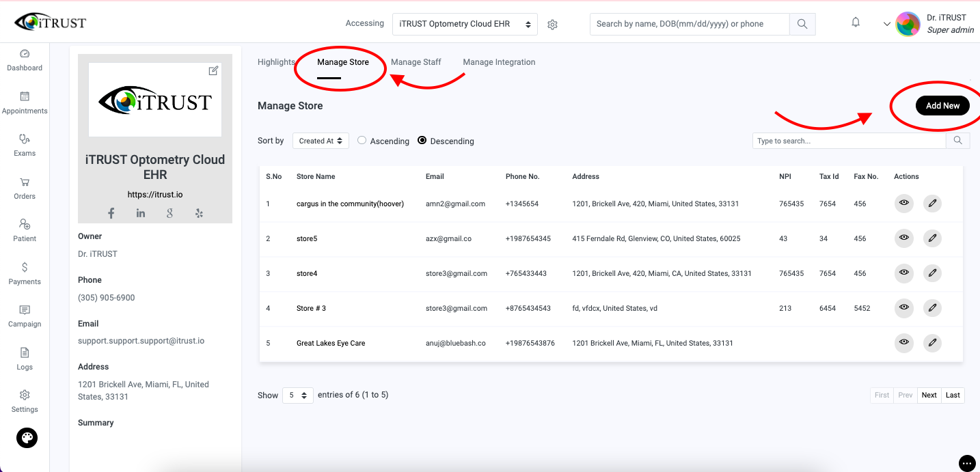The height and width of the screenshot is (472, 980).
Task: Edit the store5 row with pencil icon
Action: point(932,238)
